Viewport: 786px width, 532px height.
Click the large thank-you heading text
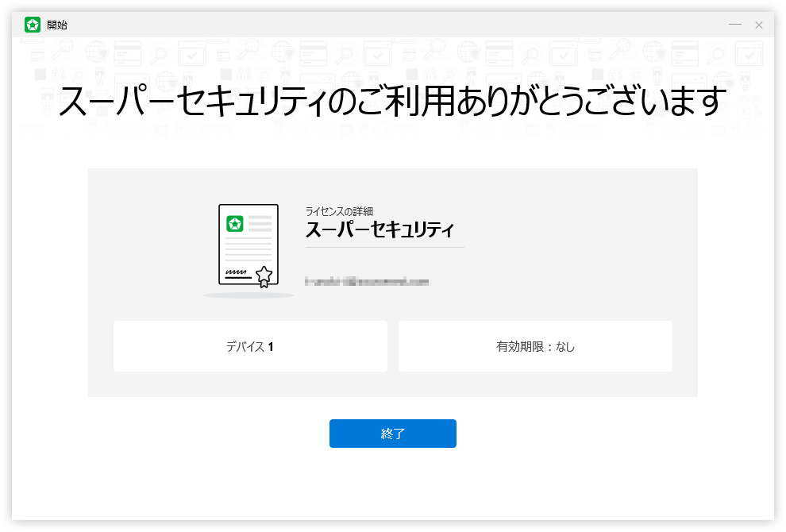coord(392,102)
